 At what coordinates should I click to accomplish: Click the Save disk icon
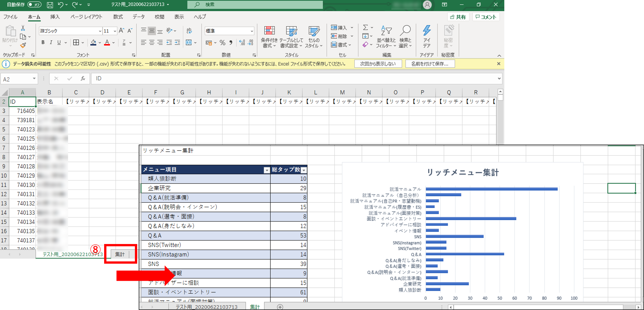50,5
